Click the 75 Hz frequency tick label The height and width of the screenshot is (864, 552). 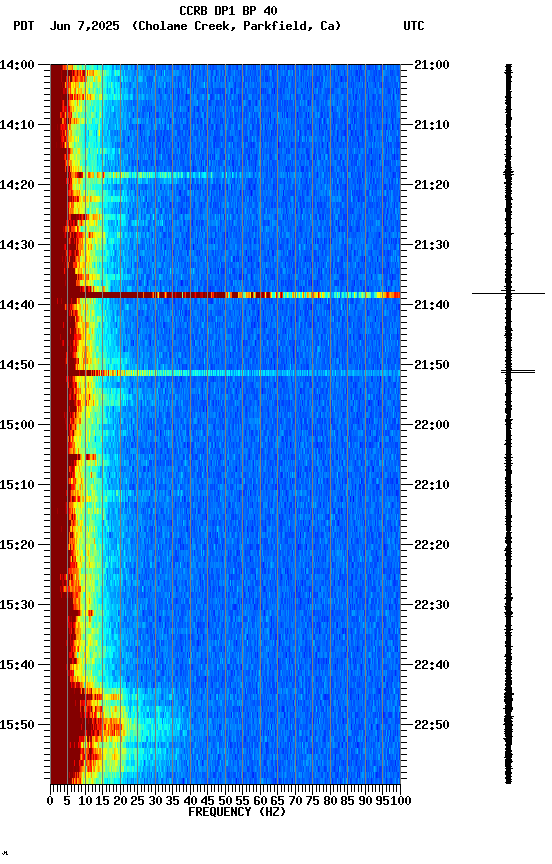point(313,801)
